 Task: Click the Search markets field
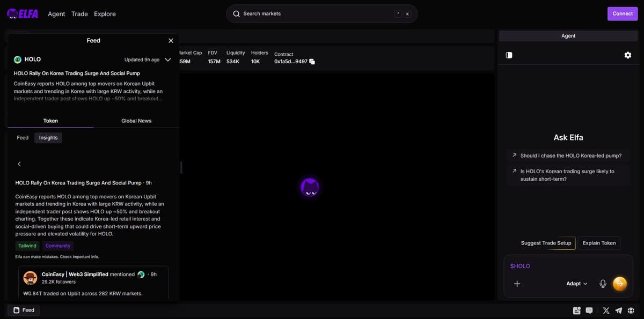pos(321,14)
